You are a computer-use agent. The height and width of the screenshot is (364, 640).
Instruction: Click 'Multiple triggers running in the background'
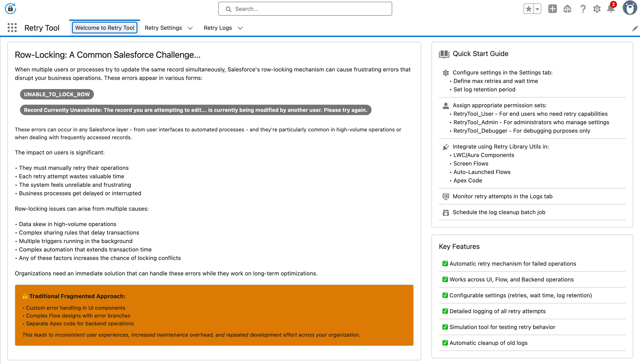click(76, 241)
